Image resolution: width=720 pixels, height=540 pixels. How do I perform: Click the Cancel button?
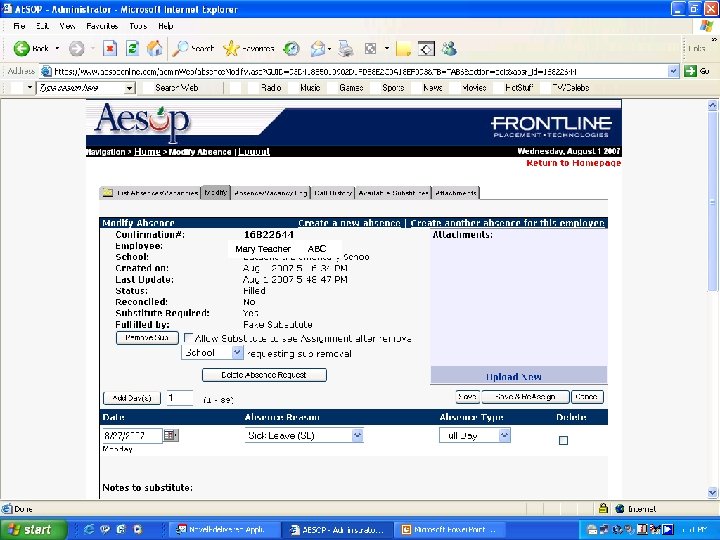click(x=587, y=397)
